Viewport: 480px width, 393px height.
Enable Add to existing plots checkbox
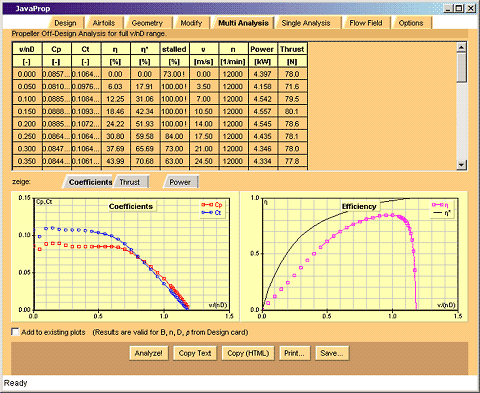[15, 332]
